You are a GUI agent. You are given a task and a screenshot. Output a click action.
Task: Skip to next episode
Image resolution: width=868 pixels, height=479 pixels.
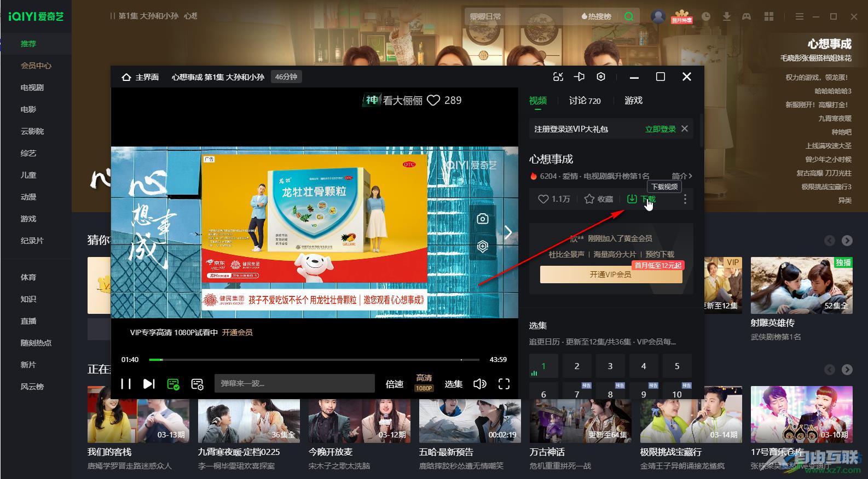149,384
